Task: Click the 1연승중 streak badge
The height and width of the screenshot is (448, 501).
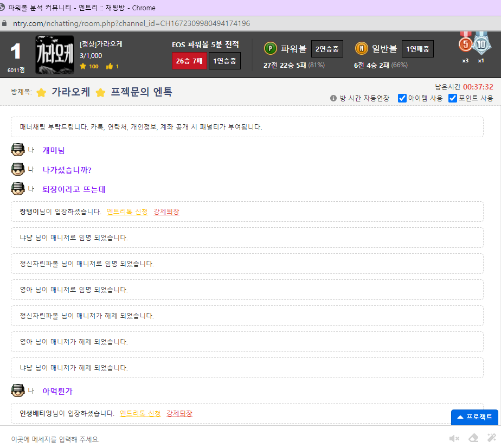Action: coord(224,61)
